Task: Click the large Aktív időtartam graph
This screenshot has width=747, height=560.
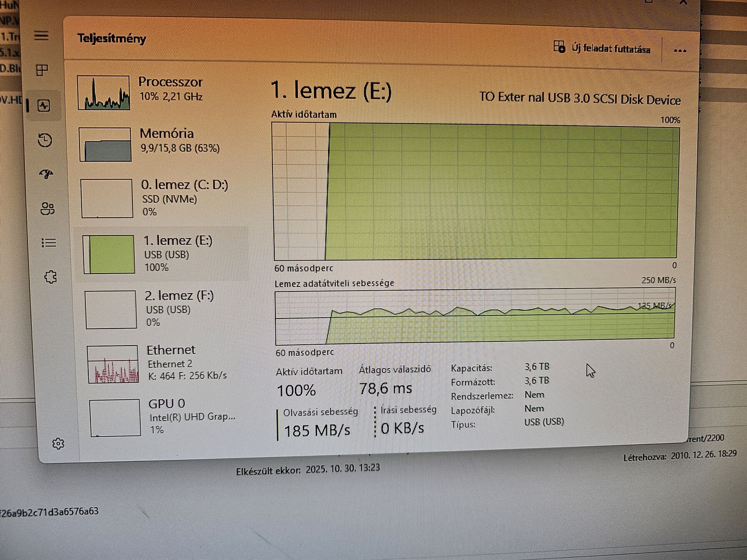Action: pos(476,192)
